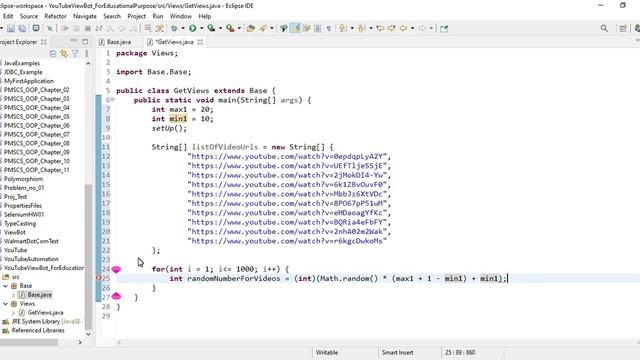
Task: Click the External Tools run icon
Action: coord(230,28)
